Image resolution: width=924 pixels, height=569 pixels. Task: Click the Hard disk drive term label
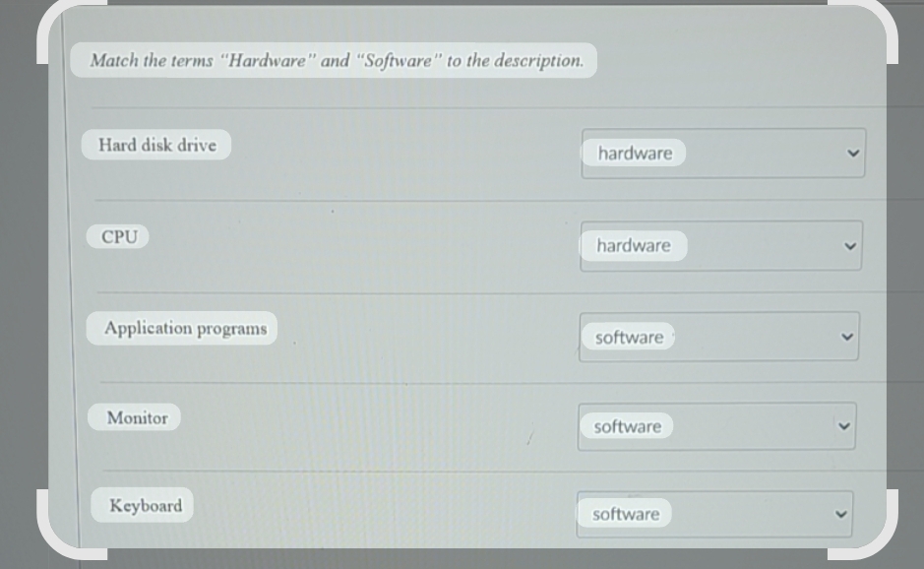click(x=155, y=144)
